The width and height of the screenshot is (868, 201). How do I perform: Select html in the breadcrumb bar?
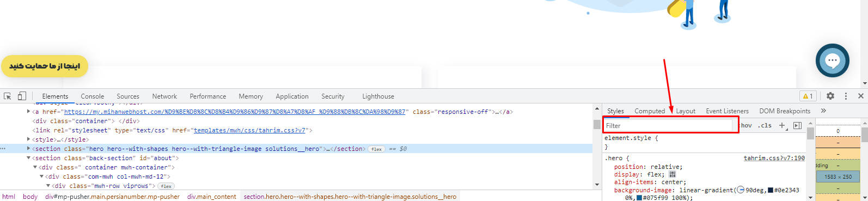click(x=9, y=197)
